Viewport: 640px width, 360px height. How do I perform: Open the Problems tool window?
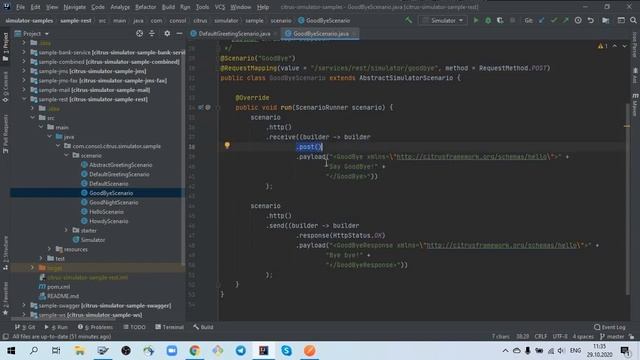click(95, 327)
